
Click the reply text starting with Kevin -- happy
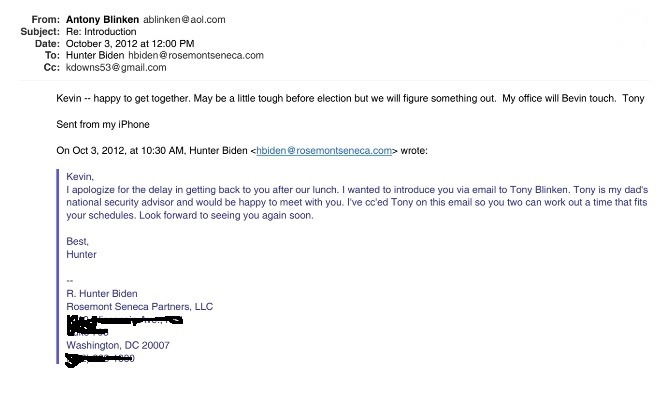[350, 99]
